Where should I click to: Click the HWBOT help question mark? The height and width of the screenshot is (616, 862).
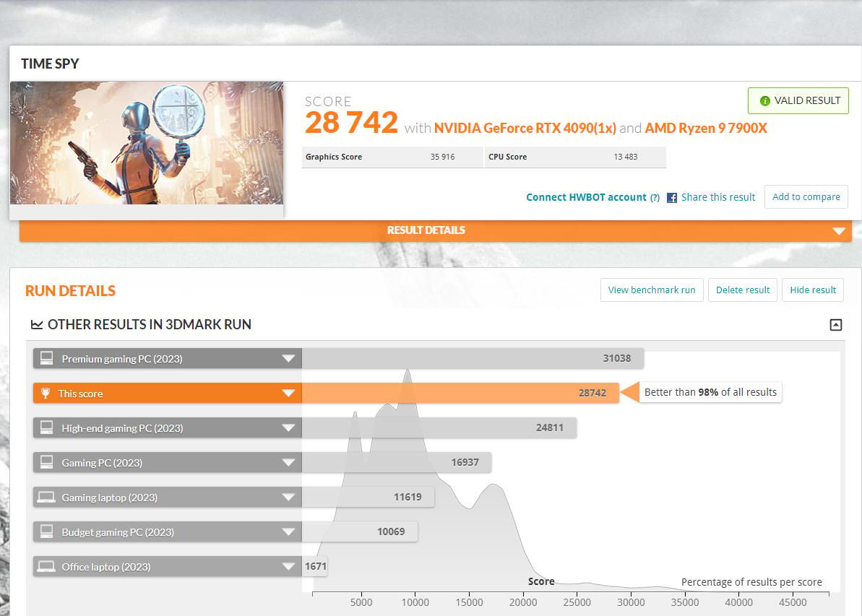655,198
